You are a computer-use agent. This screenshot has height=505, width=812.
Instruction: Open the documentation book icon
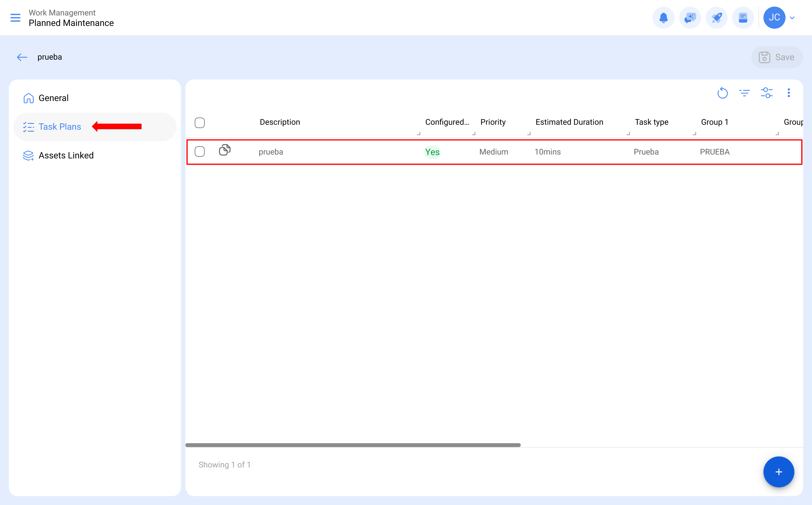coord(743,18)
